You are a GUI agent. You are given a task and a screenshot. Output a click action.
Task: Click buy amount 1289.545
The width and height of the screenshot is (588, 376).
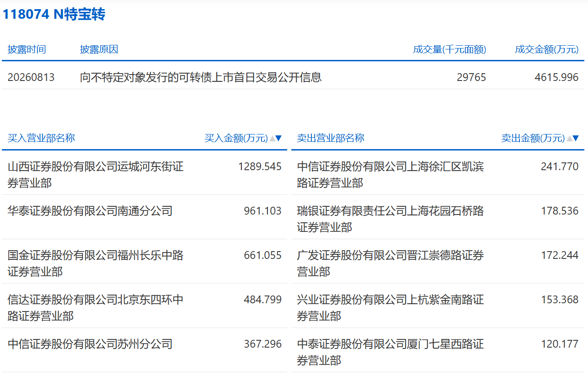(260, 167)
